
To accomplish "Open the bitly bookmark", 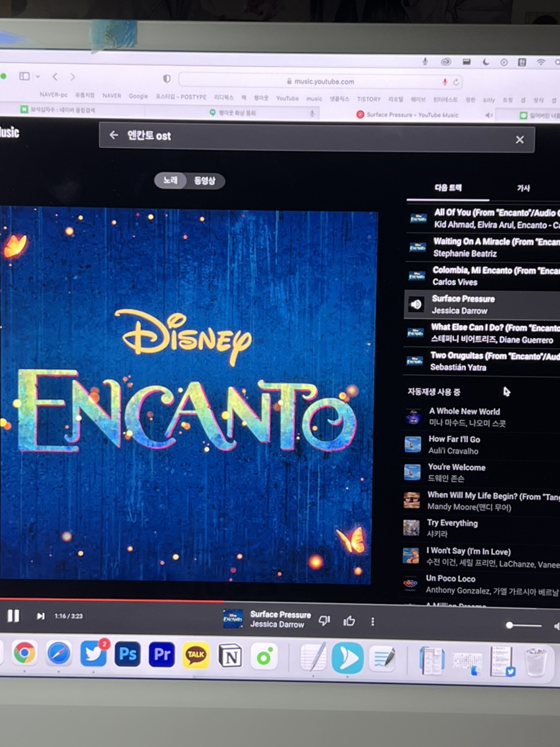I will point(488,100).
